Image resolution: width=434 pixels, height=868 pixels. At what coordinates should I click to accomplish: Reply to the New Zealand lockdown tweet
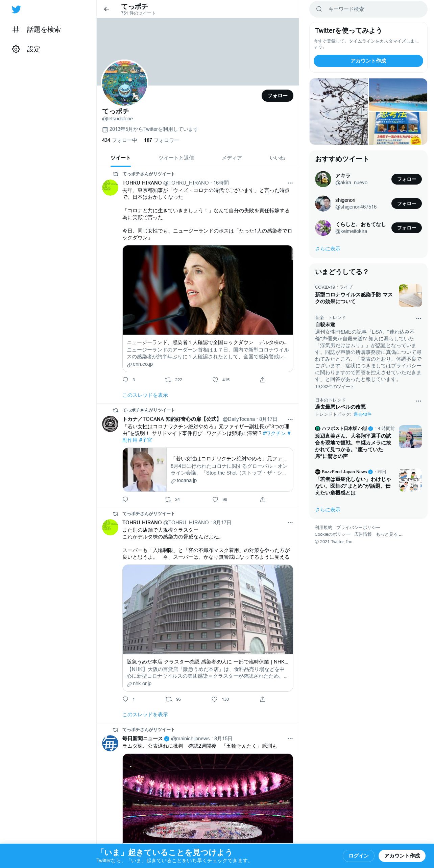tap(125, 380)
